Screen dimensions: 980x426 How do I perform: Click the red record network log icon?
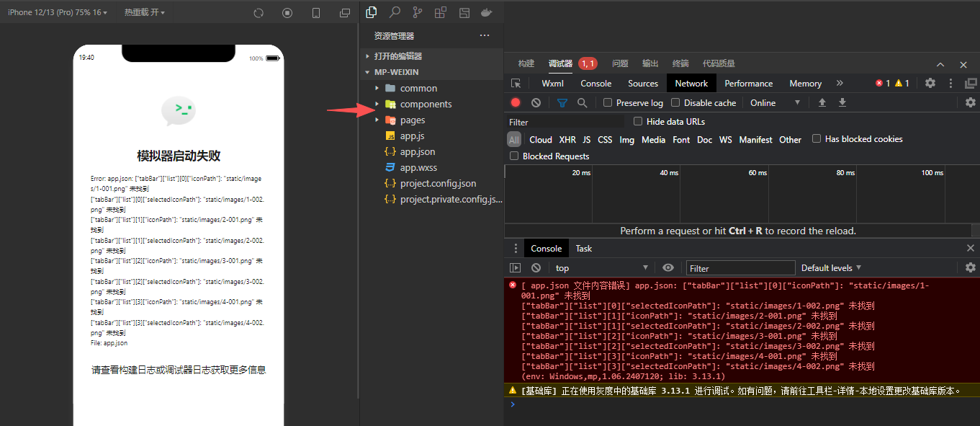(x=516, y=102)
